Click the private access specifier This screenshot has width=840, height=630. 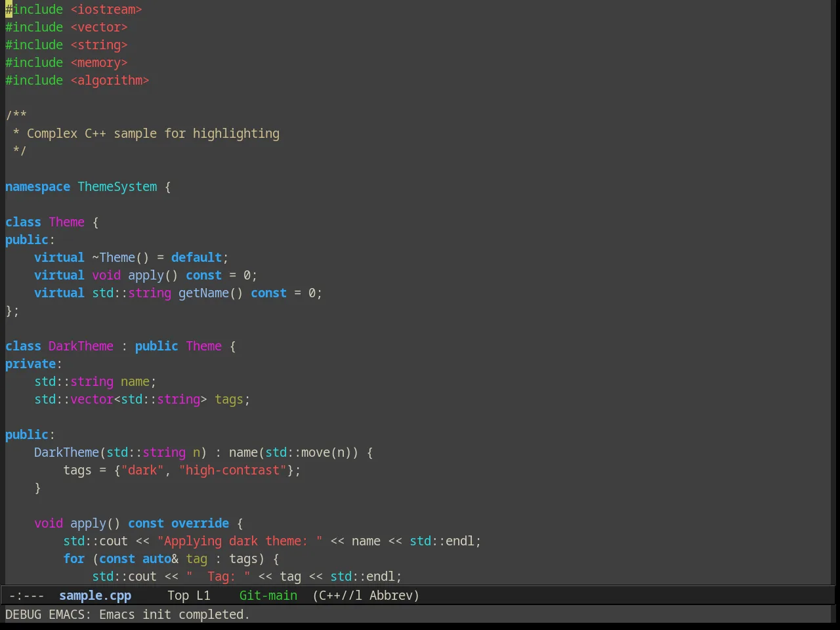[x=30, y=364]
